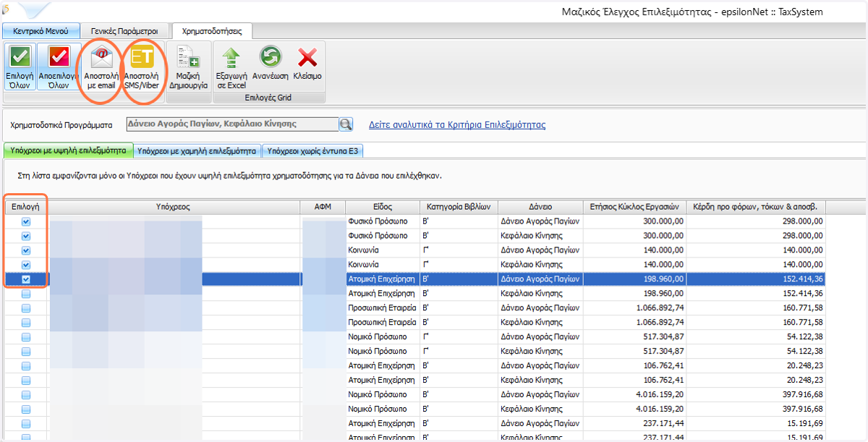Open the Γενικές Παράμετροι tab
The image size is (868, 442).
point(124,31)
